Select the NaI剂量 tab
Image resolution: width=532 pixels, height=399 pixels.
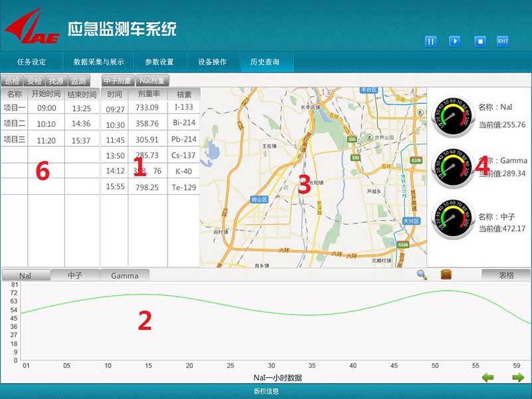(152, 80)
